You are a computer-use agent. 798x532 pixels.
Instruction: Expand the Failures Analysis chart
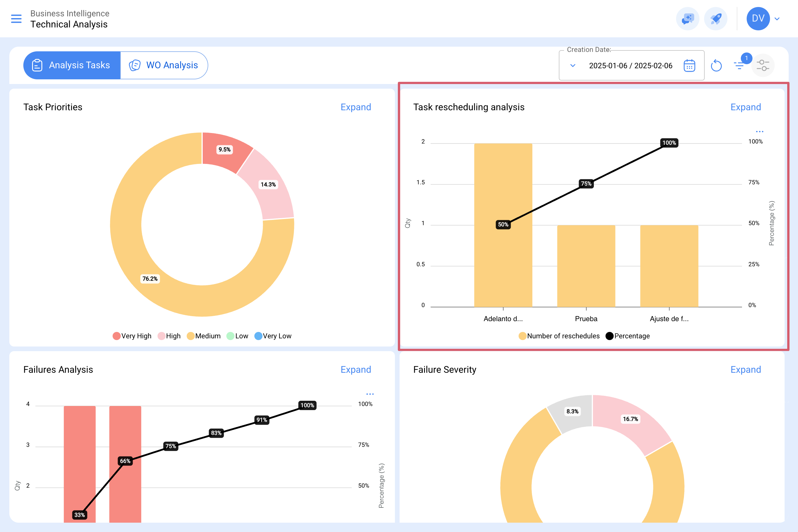pos(356,370)
